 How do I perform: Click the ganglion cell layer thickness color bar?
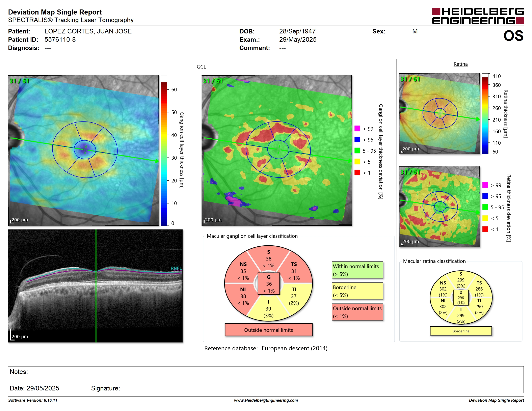[x=164, y=150]
